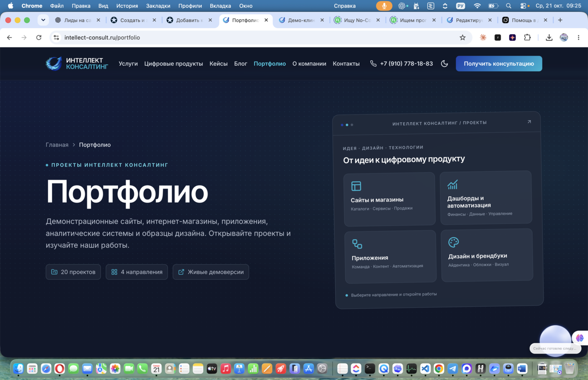
Task: Click the Дашборды и автоматизация chart icon
Action: click(x=452, y=185)
